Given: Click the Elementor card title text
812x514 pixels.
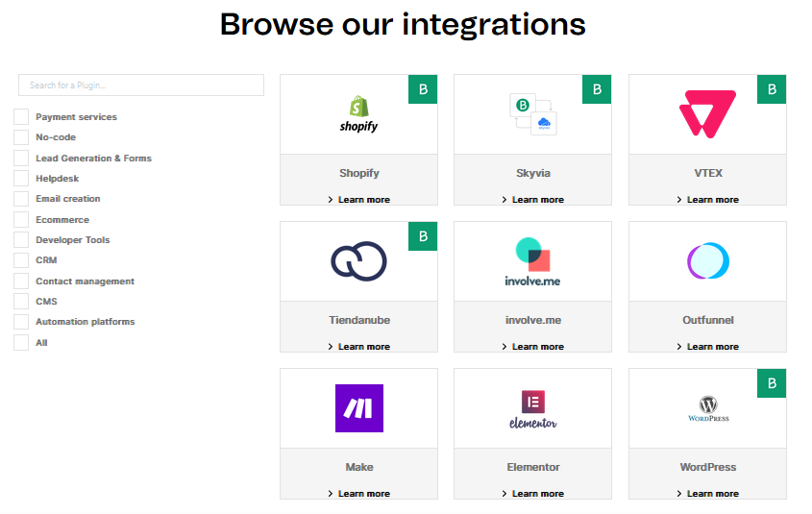Looking at the screenshot, I should [533, 467].
